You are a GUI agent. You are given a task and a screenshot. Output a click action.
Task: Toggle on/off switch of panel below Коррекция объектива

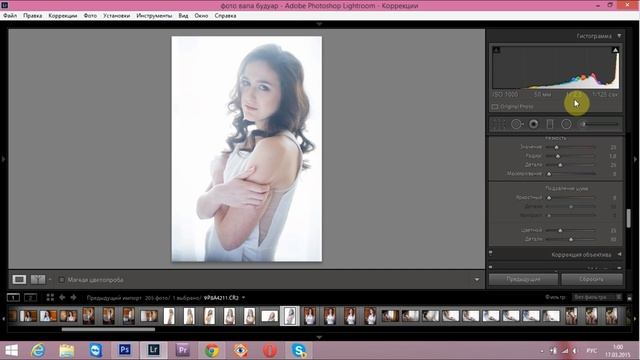[x=491, y=267]
